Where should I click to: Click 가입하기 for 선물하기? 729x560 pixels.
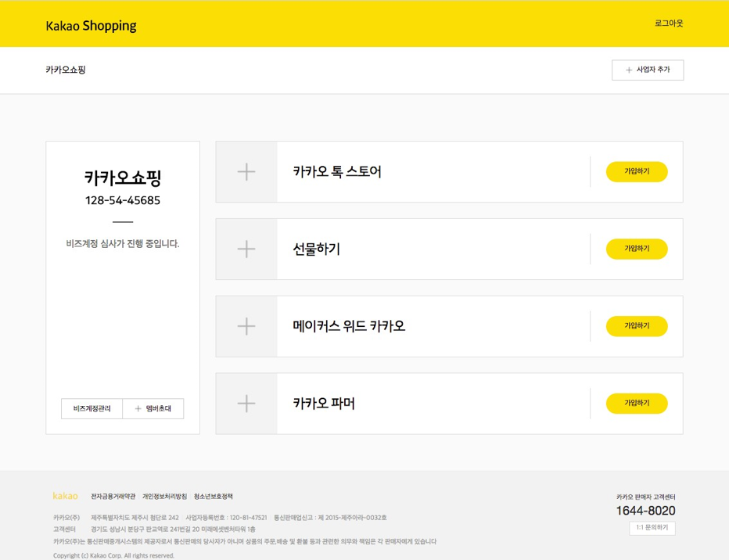coord(637,249)
